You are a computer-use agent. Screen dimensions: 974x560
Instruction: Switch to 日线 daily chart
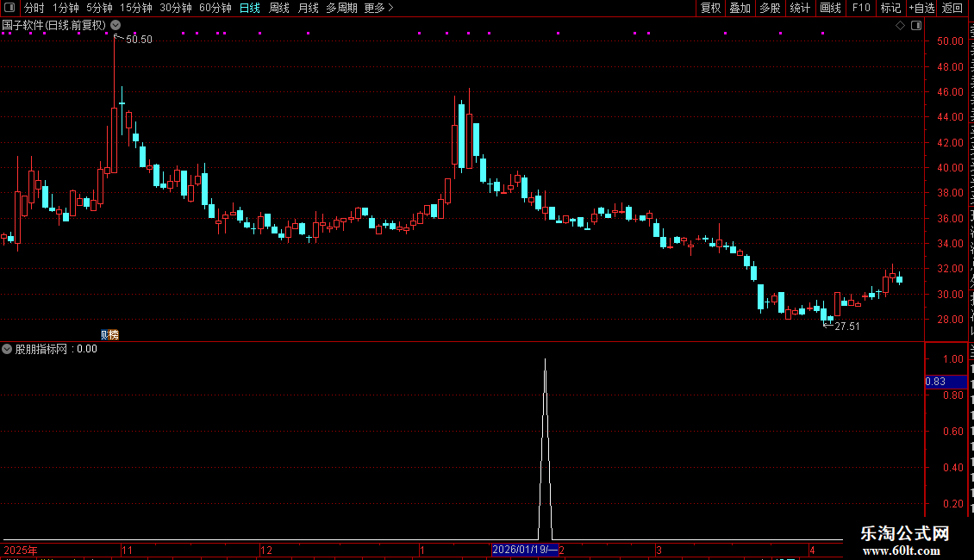[250, 8]
